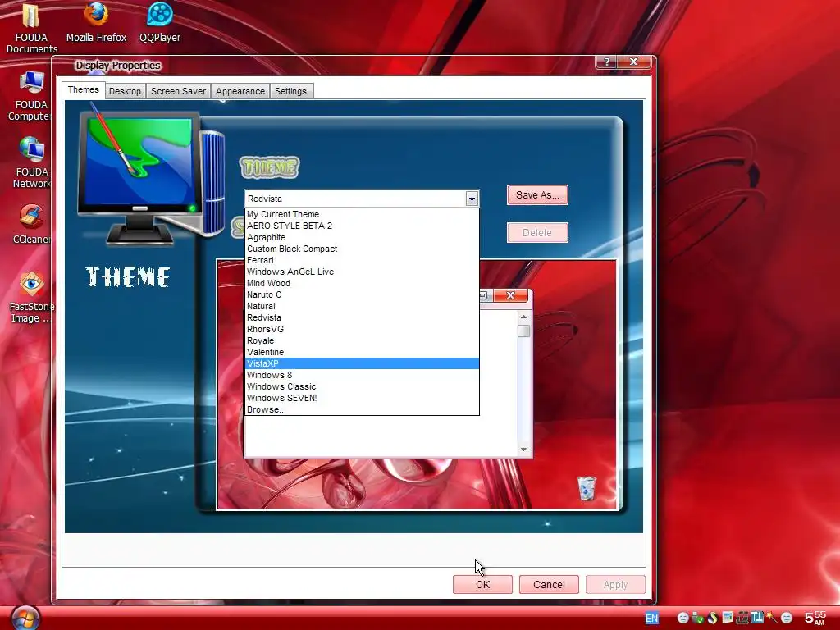The image size is (840, 630).
Task: Click the blue TL tray icon
Action: pyautogui.click(x=757, y=617)
